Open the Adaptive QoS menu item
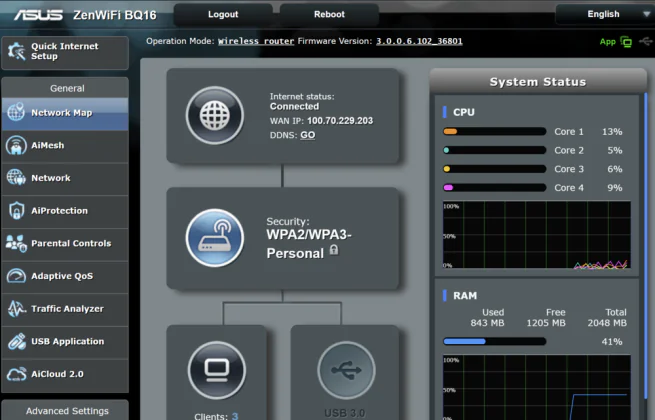Image resolution: width=655 pixels, height=420 pixels. coord(65,276)
